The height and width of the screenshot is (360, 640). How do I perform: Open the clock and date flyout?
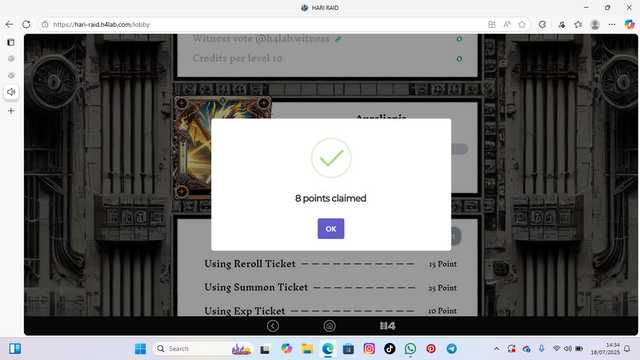coord(605,349)
